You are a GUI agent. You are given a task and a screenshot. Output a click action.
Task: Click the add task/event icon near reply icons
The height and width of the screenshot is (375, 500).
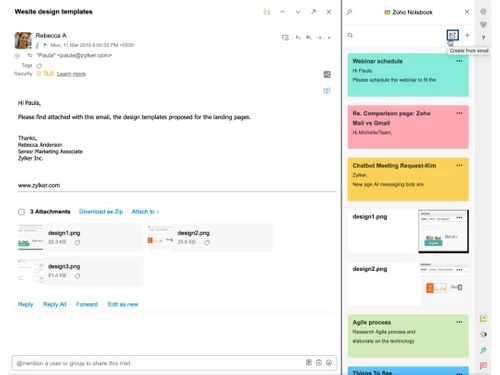click(285, 38)
